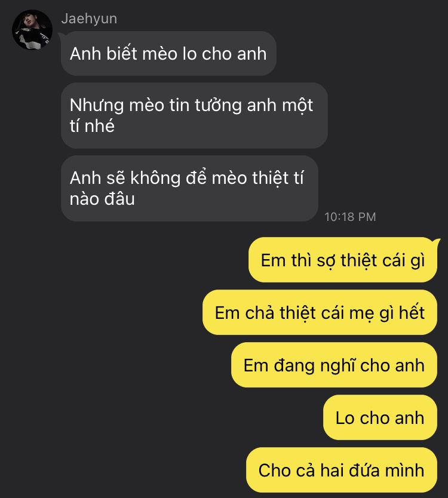The image size is (448, 498).
Task: Select the message starting "Anh sẽ không để"
Action: pos(189,188)
